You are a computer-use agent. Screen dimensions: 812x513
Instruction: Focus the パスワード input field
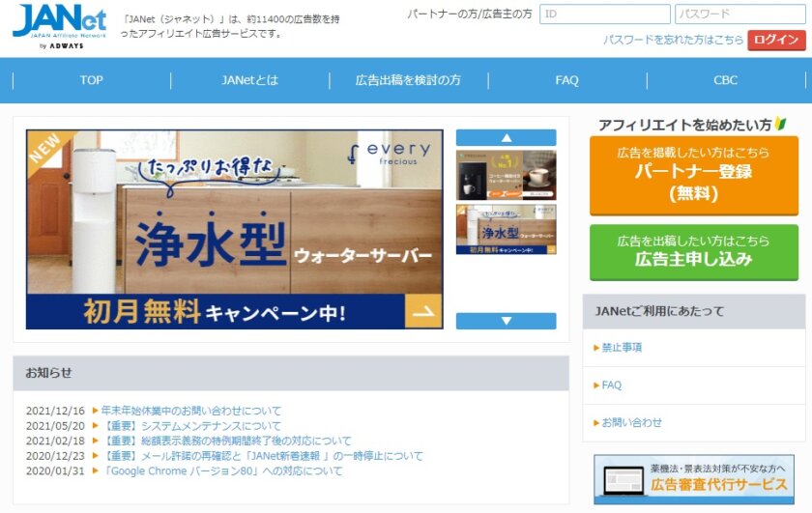(740, 14)
